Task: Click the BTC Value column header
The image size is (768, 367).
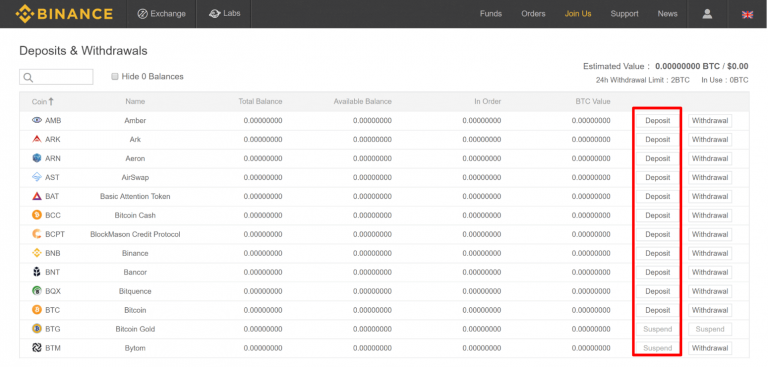Action: pos(593,101)
